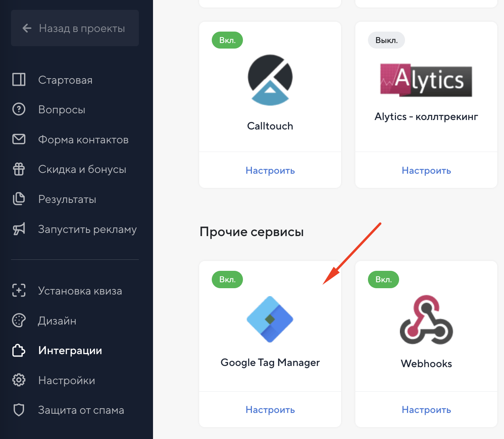The width and height of the screenshot is (504, 439).
Task: Click Вкл. badge on Google Tag Manager card
Action: [227, 280]
